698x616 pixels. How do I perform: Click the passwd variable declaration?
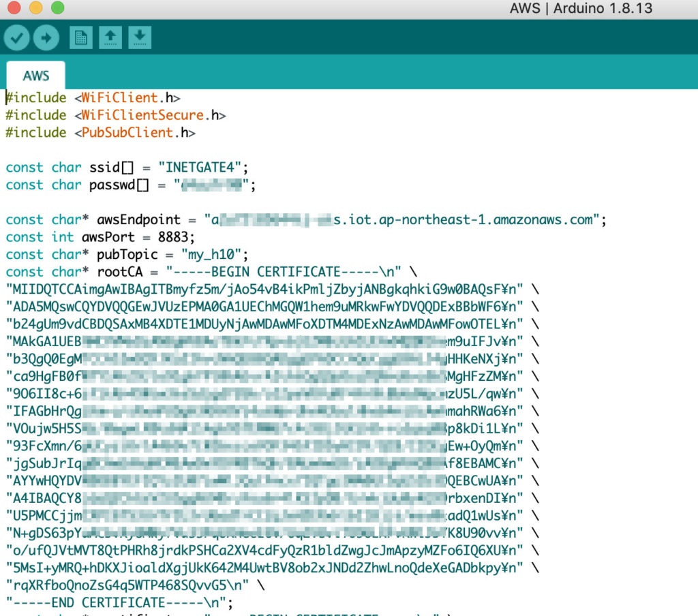tap(112, 185)
